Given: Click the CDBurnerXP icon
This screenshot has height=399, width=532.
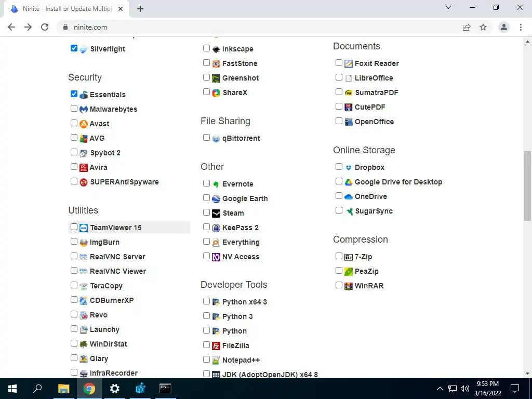Looking at the screenshot, I should point(84,301).
